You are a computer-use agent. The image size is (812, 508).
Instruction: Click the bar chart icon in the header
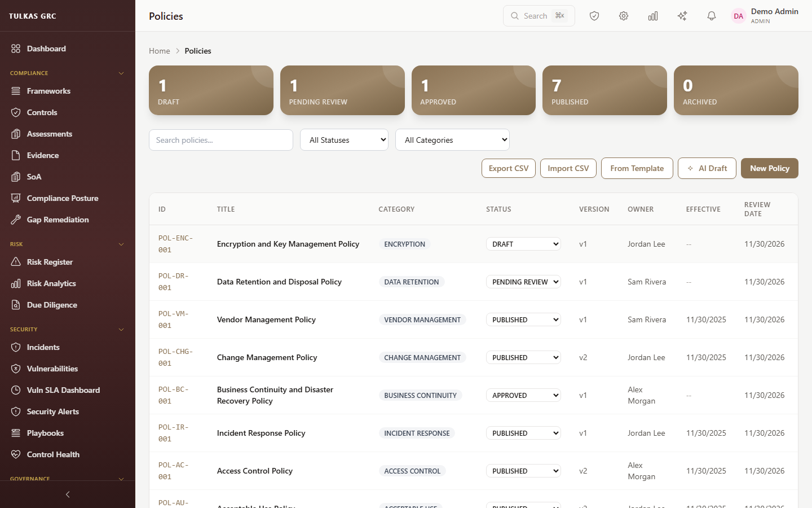pos(653,16)
